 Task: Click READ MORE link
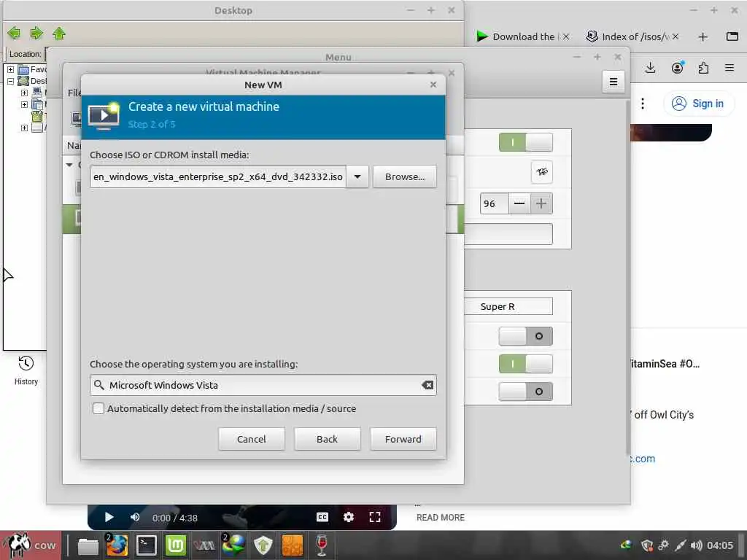pyautogui.click(x=440, y=517)
